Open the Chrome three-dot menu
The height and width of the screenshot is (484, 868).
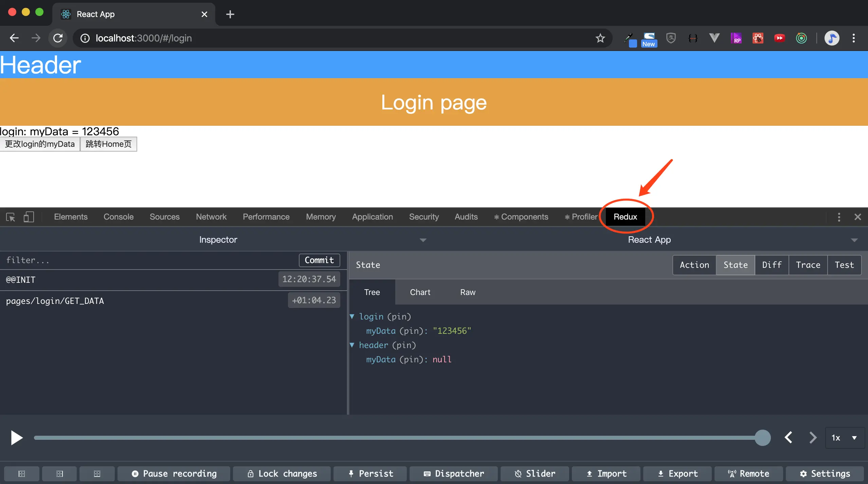click(853, 38)
